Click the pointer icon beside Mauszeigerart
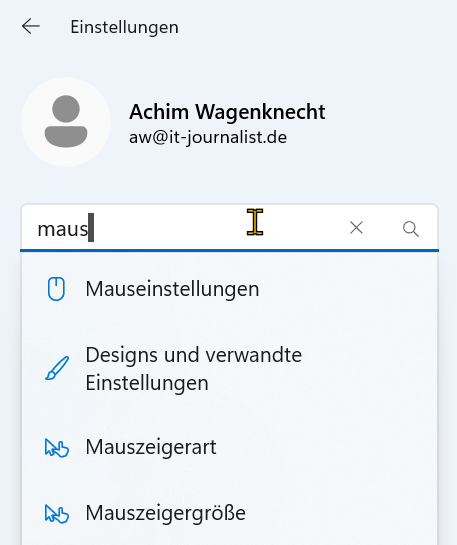 coord(57,447)
